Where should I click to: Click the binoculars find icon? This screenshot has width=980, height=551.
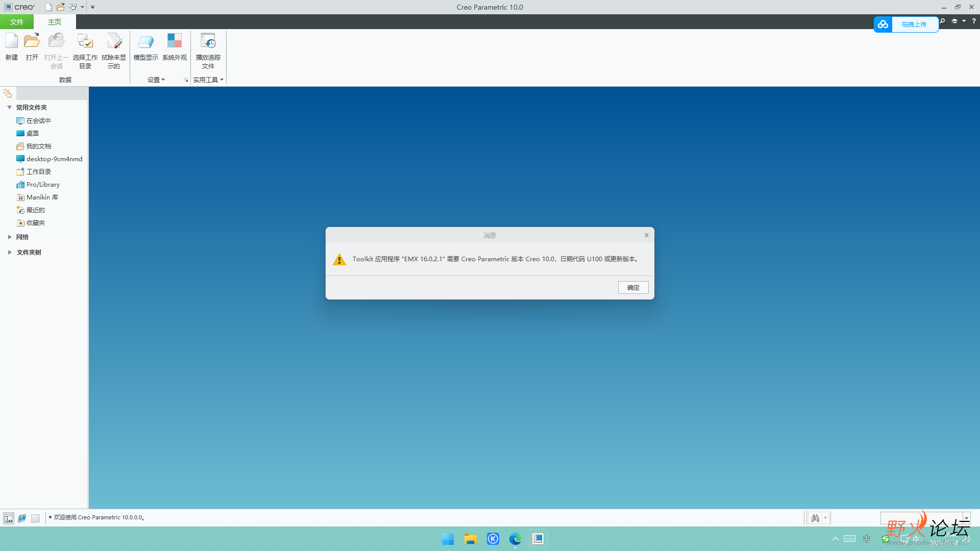point(815,518)
